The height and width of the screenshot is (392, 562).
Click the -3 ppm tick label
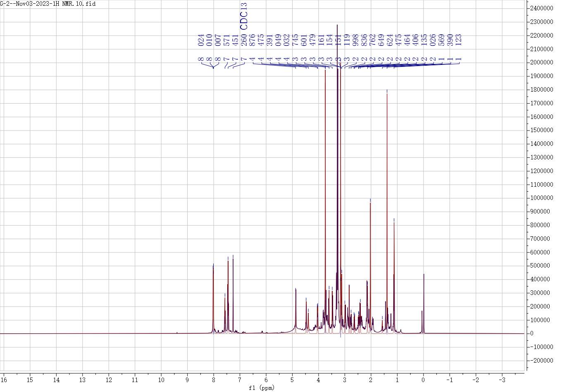(x=502, y=380)
